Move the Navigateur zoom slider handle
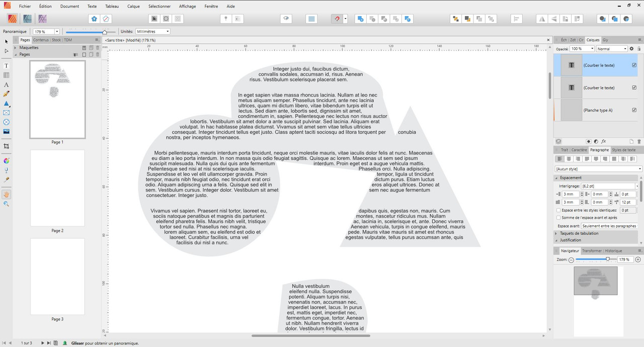 [x=608, y=259]
